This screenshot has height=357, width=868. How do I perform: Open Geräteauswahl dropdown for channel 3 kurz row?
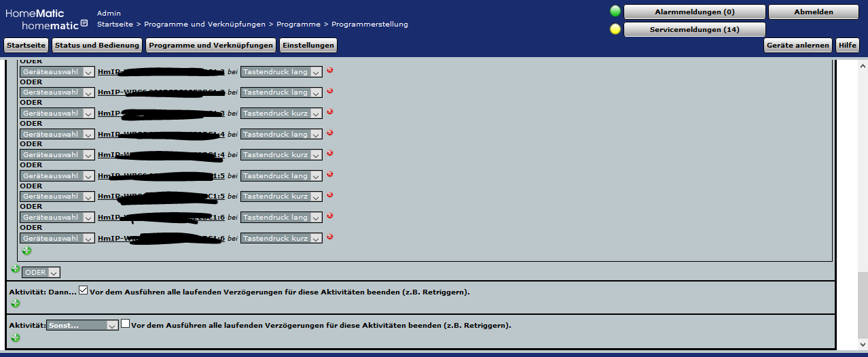coord(57,114)
